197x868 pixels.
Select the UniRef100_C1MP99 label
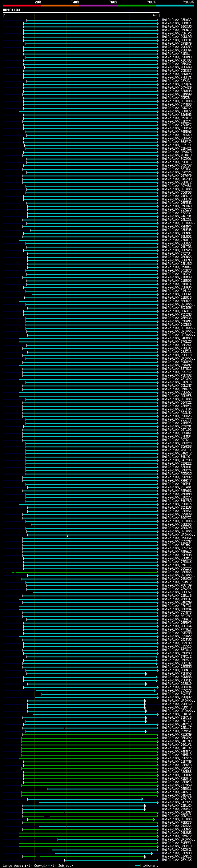[x=177, y=94]
